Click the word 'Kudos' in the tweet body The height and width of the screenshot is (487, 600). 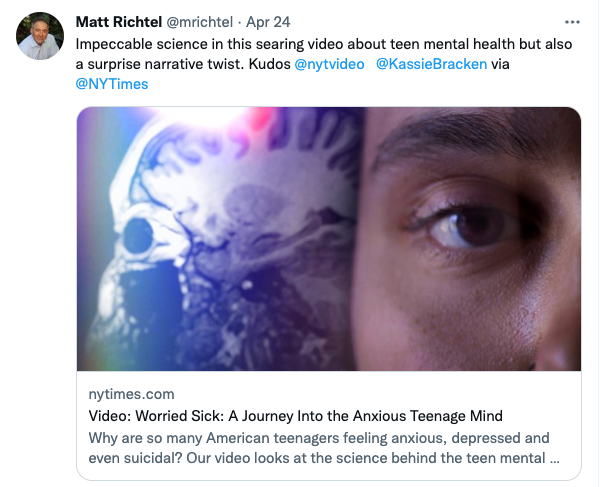269,64
